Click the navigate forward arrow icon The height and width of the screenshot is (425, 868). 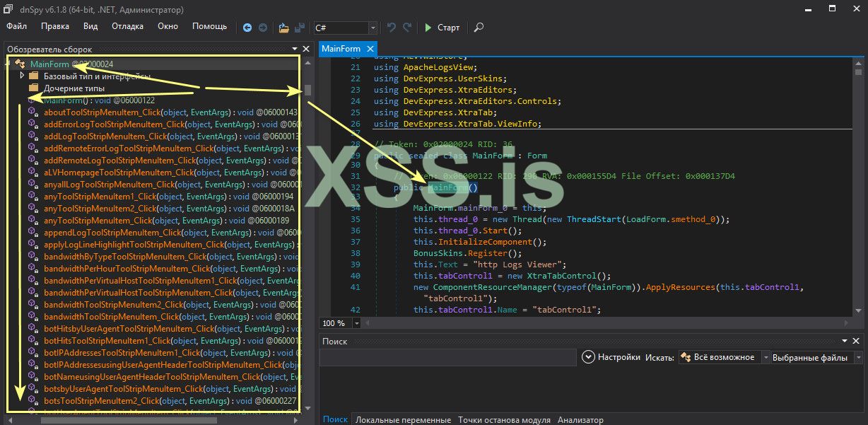click(x=263, y=28)
